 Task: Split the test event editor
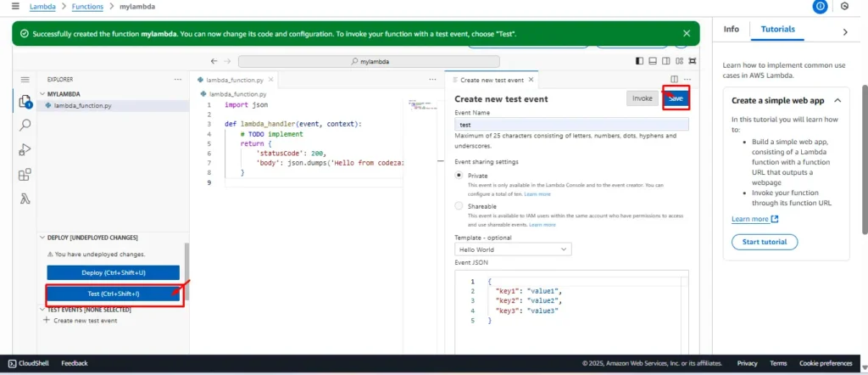pos(674,80)
